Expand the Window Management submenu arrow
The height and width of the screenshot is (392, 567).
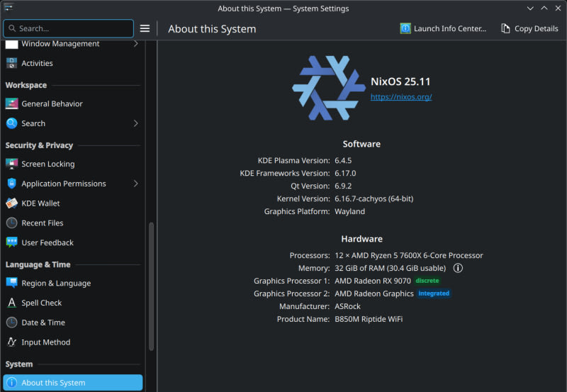click(x=135, y=44)
